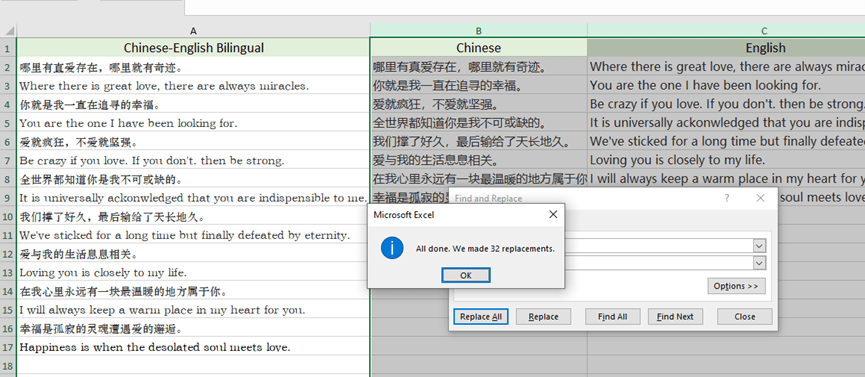This screenshot has width=865, height=377.
Task: Click the Help question mark in Find and Replace
Action: (x=727, y=198)
